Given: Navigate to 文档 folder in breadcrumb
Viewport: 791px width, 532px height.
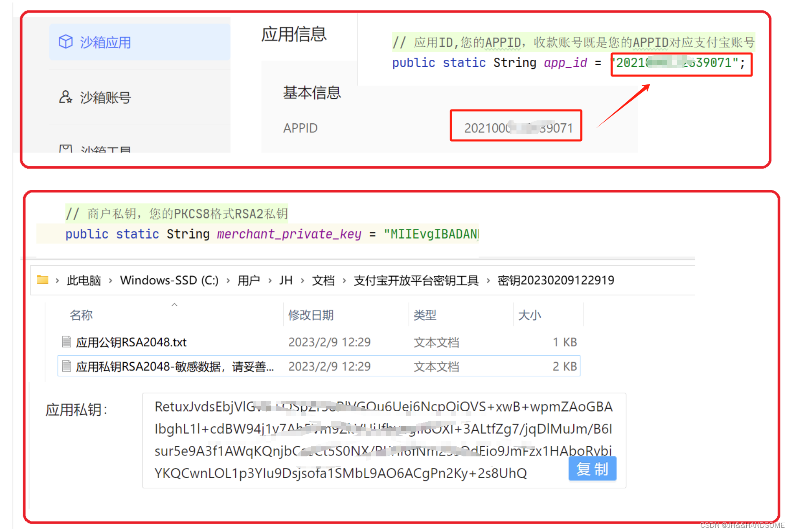Looking at the screenshot, I should [x=323, y=280].
